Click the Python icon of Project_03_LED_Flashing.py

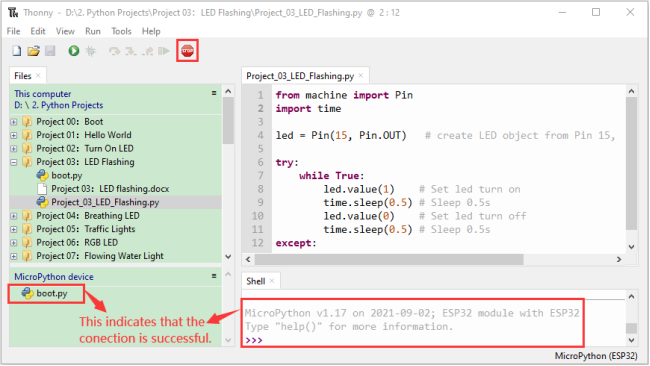click(x=42, y=202)
